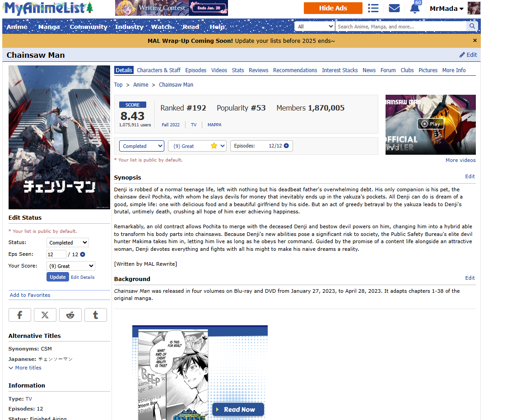Play the Official Trailer PV 3 video
The height and width of the screenshot is (420, 521).
pyautogui.click(x=431, y=124)
